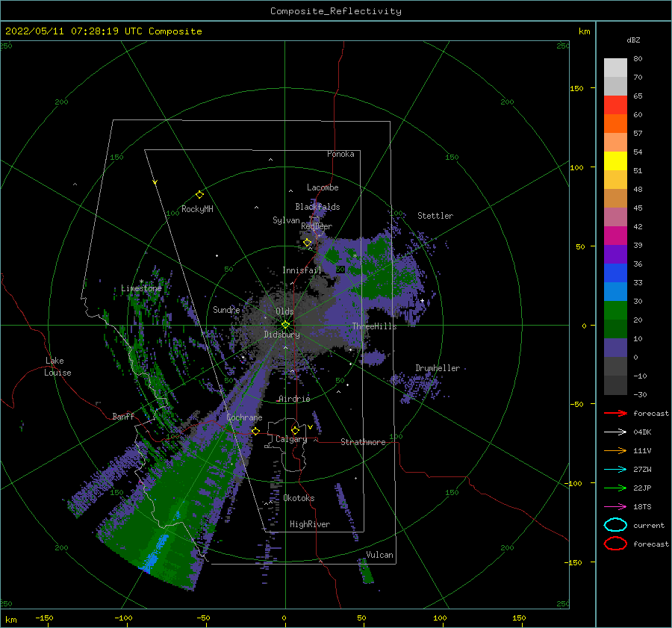This screenshot has height=628, width=672.
Task: Click the Ponoka city label
Action: click(x=340, y=154)
